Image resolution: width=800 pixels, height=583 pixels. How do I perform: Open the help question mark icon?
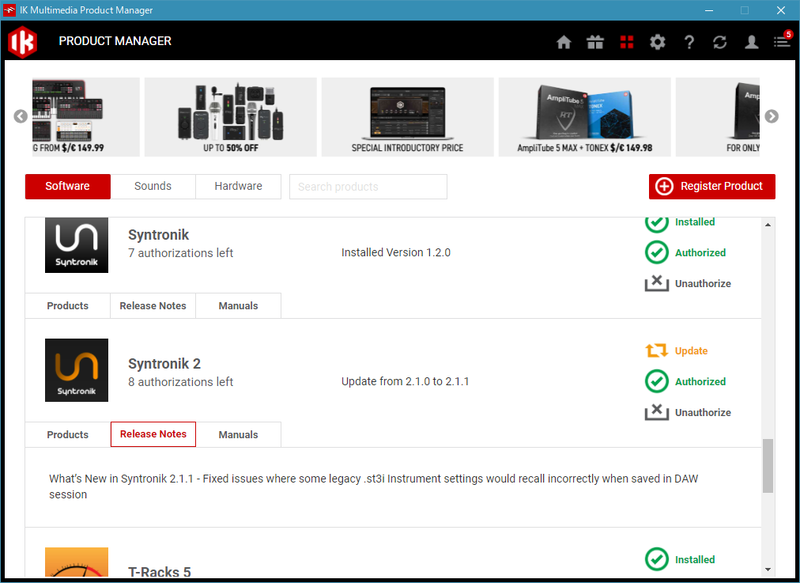point(689,42)
